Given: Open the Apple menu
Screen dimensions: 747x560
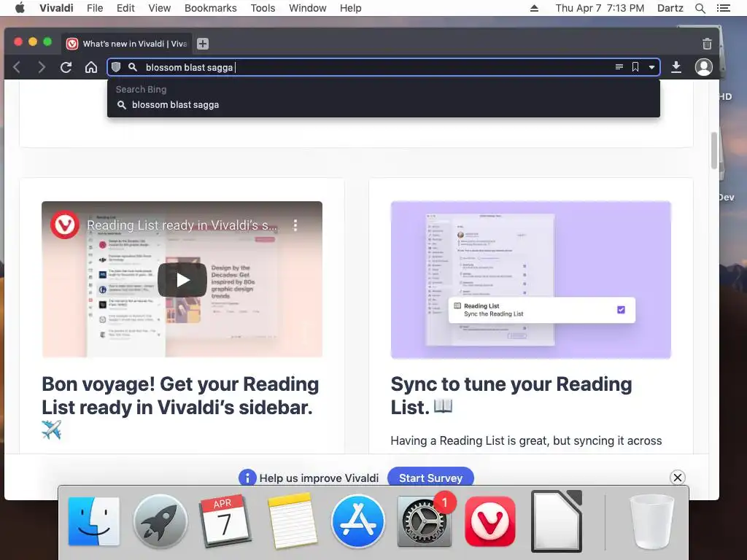Looking at the screenshot, I should click(20, 7).
